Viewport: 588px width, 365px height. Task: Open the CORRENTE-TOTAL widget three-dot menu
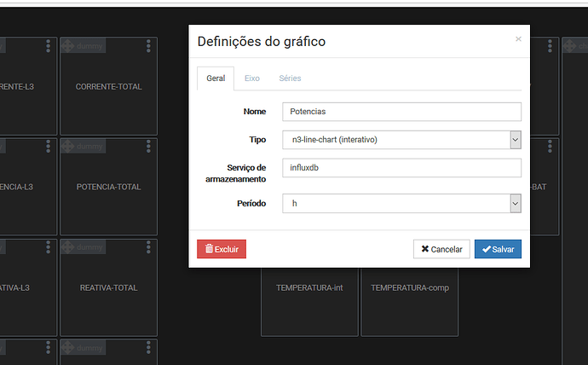[150, 45]
